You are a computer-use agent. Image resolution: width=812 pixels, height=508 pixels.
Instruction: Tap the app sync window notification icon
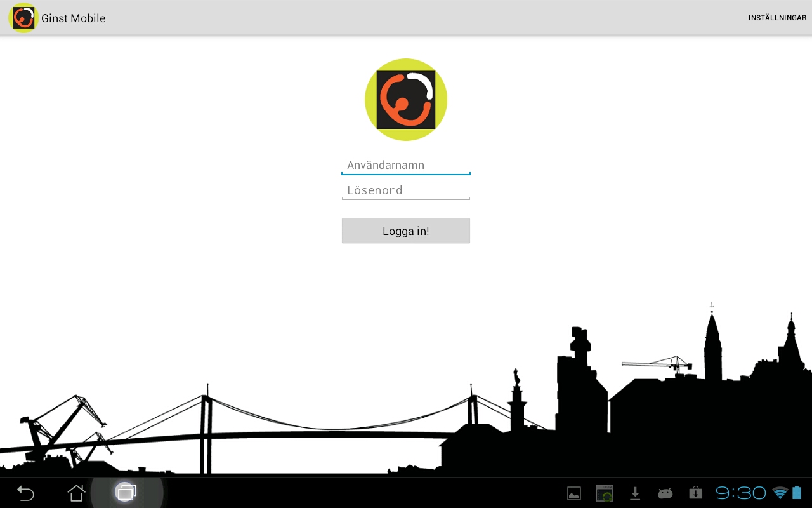click(x=605, y=493)
